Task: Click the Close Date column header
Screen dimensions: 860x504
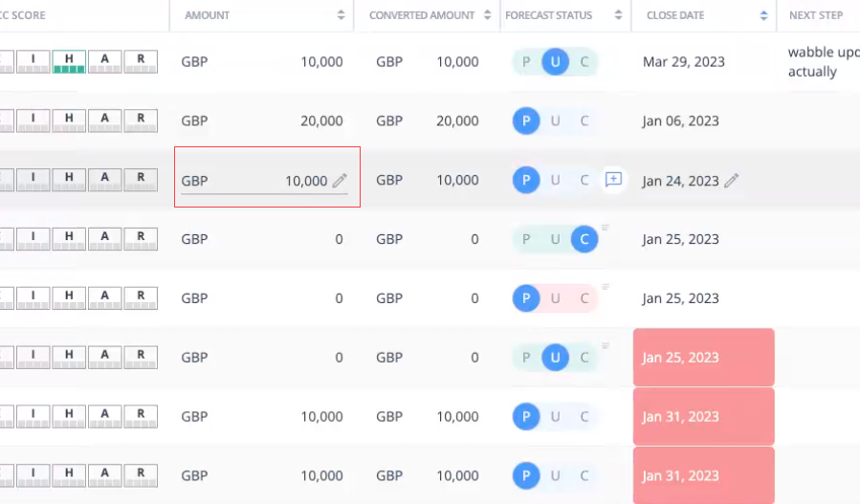Action: (675, 15)
